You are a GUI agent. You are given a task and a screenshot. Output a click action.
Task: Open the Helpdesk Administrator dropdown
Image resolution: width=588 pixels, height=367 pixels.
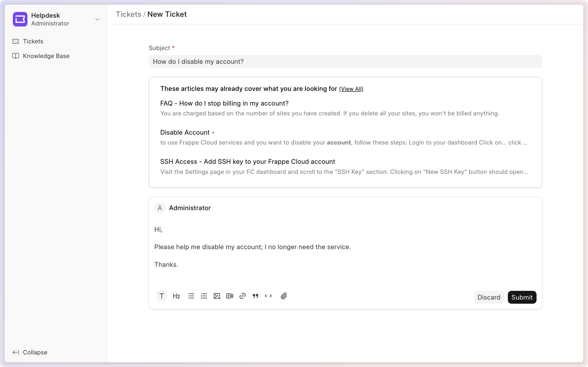click(97, 19)
